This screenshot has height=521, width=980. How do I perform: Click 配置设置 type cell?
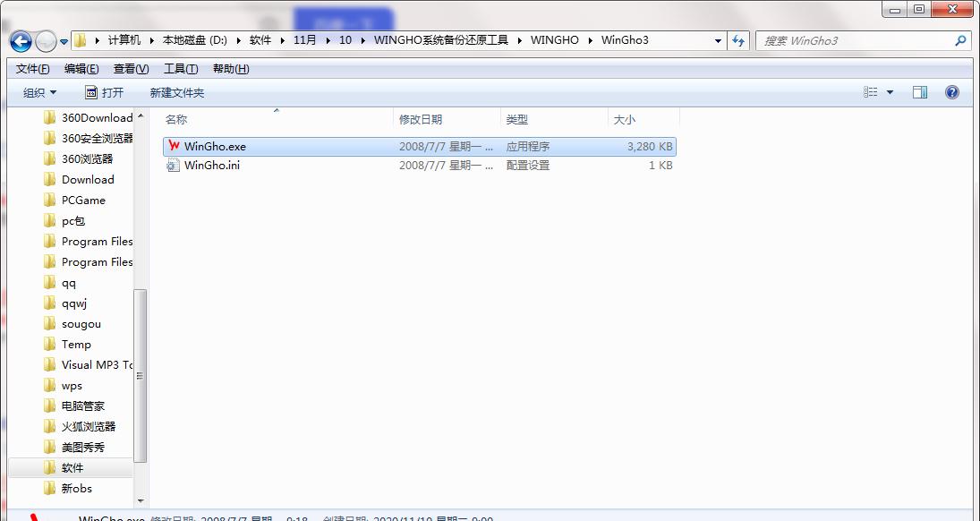point(527,165)
